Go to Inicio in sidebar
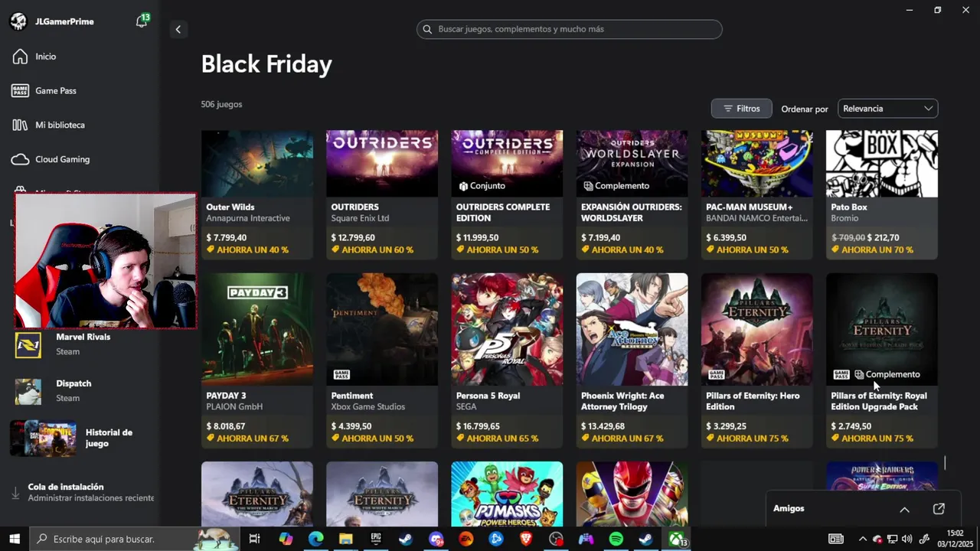 pyautogui.click(x=46, y=57)
